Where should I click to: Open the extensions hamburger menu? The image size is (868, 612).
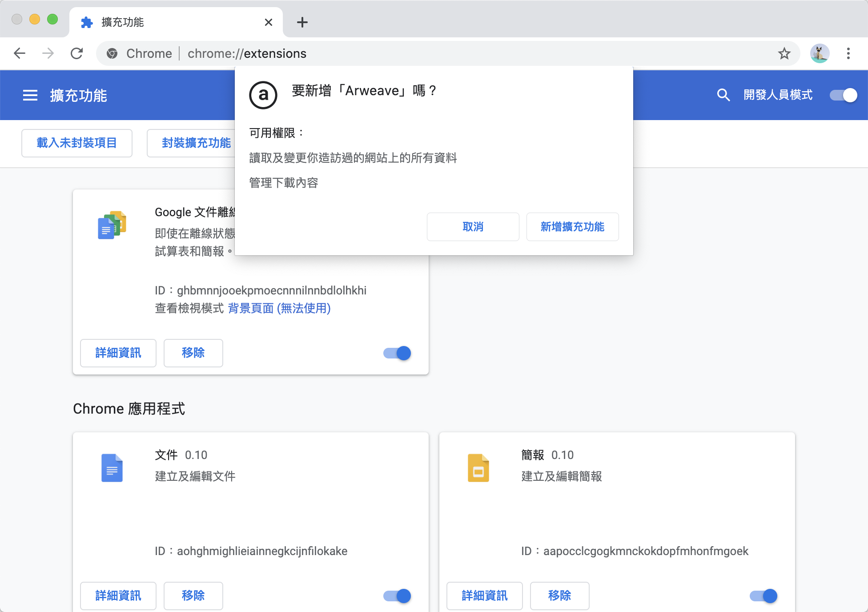[30, 95]
